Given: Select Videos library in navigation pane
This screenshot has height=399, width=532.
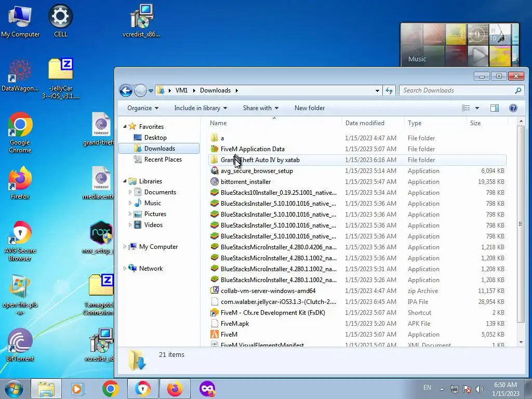Looking at the screenshot, I should (153, 224).
